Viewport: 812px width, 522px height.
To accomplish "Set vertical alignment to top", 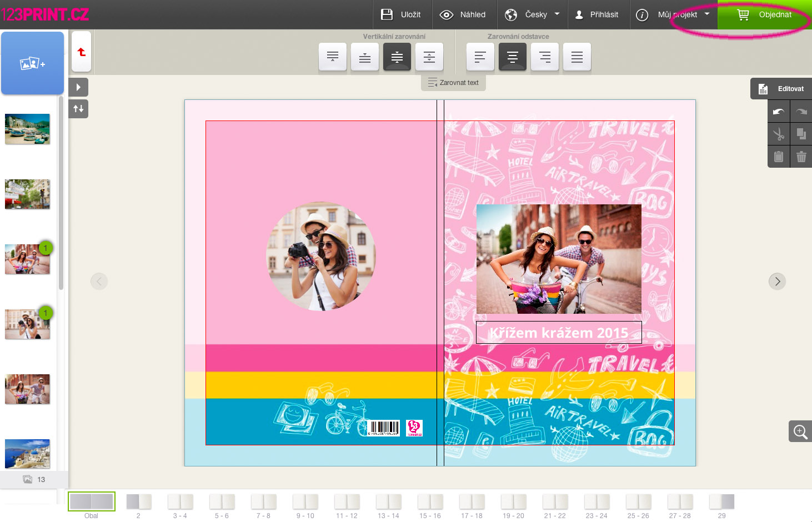I will tap(333, 57).
